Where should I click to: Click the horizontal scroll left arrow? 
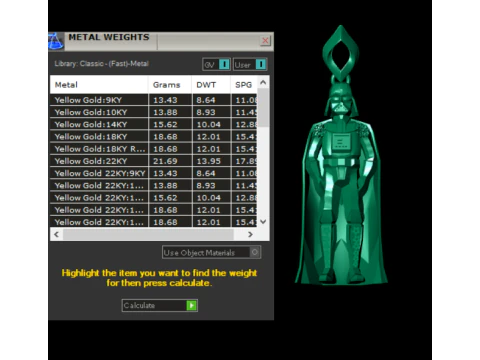point(57,234)
